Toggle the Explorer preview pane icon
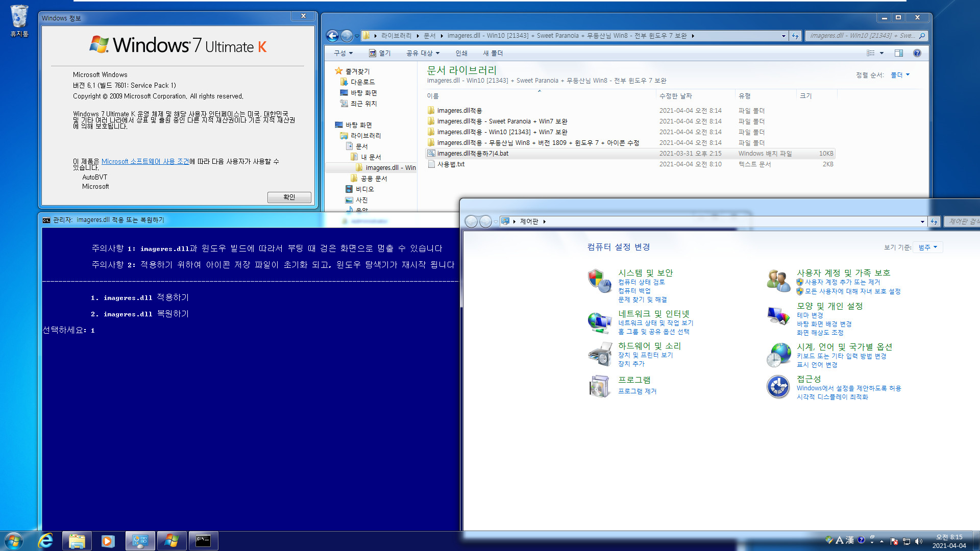Screen dimensions: 980x551 tap(899, 53)
